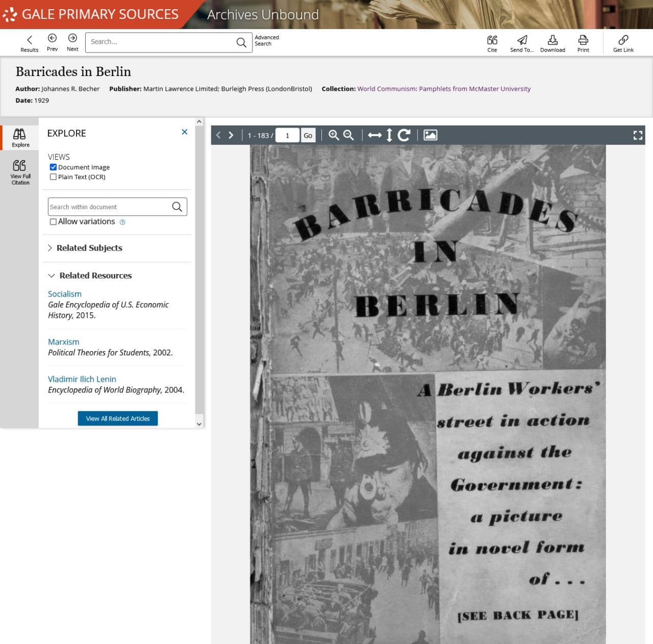653x644 pixels.
Task: Select the Explore binoculars tab
Action: pos(20,138)
